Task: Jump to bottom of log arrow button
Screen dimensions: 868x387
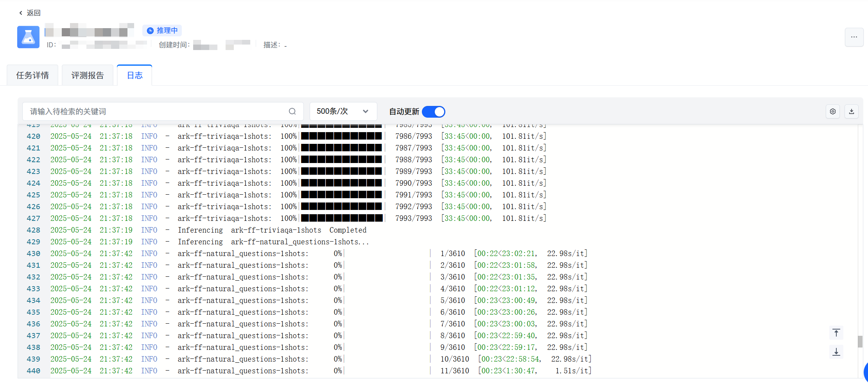Action: (x=836, y=352)
